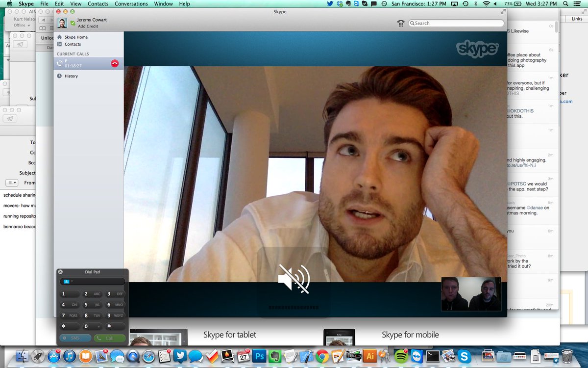Viewport: 588px width, 368px height.
Task: Dial digit 7 PQRS on Dial Pad
Action: [x=69, y=315]
